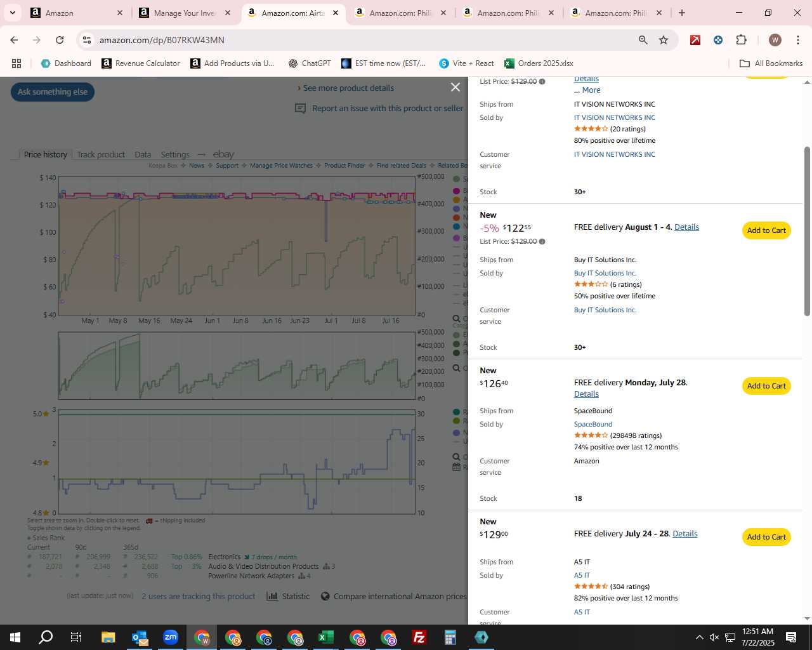This screenshot has height=650, width=812.
Task: Open the ChatGPT bookmark
Action: pos(310,63)
